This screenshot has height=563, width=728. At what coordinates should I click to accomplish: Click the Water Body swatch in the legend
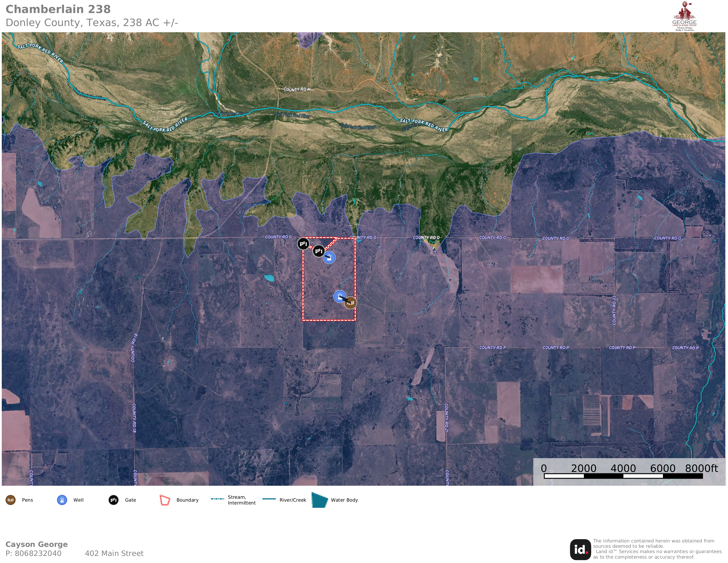point(319,500)
